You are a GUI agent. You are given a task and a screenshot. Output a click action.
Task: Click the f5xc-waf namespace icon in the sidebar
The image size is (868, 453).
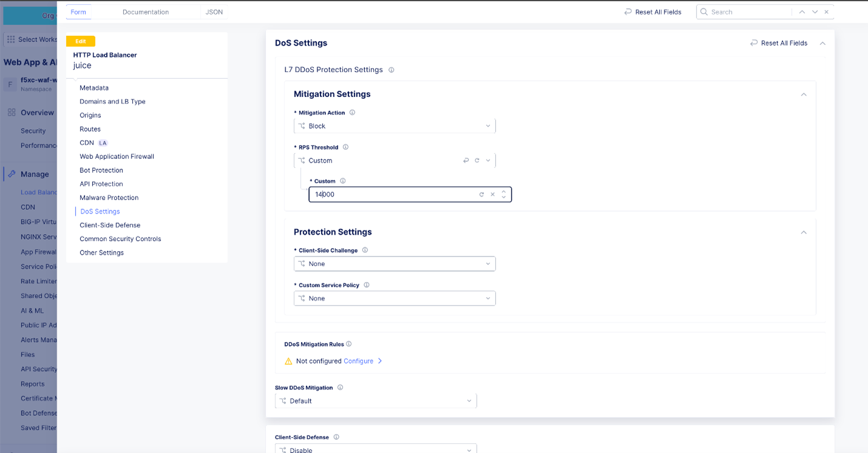click(x=10, y=84)
